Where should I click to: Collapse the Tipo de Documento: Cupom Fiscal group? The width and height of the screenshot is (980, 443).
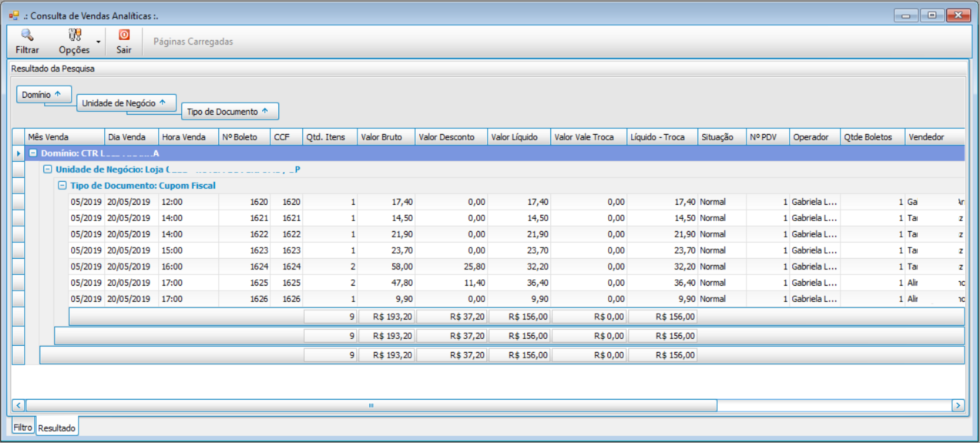(x=62, y=186)
